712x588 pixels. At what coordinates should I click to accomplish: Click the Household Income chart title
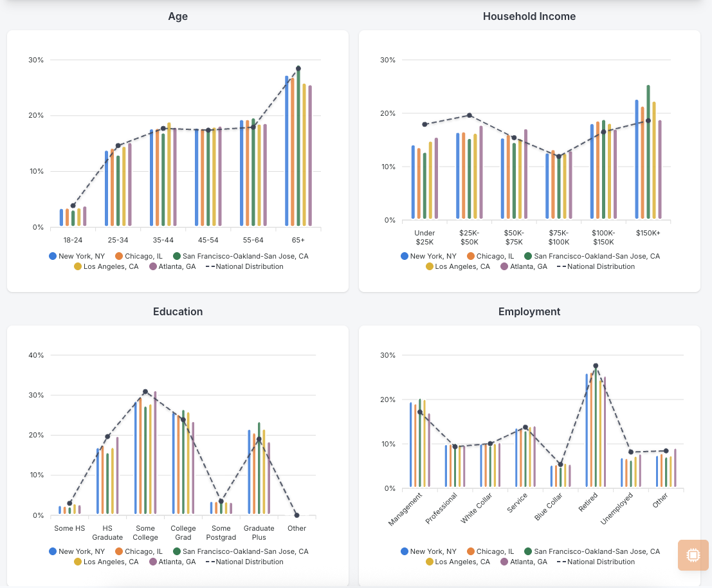pos(529,16)
